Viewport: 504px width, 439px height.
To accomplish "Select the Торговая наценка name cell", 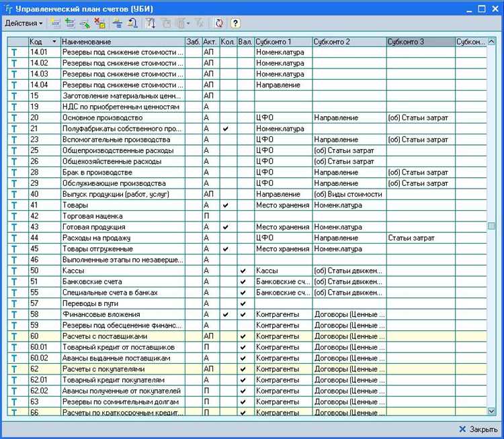I will point(122,216).
